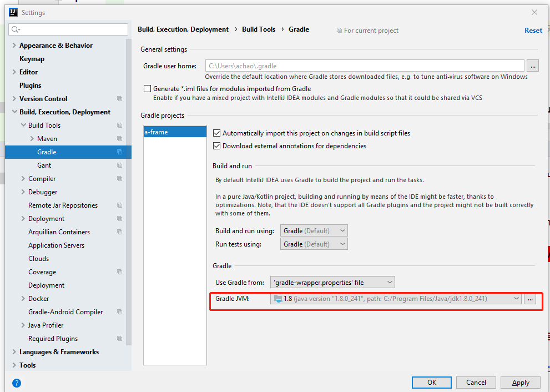Screen dimensions: 550x392
Task: Open Gradle JVM browse ellipsis button
Action: click(530, 299)
